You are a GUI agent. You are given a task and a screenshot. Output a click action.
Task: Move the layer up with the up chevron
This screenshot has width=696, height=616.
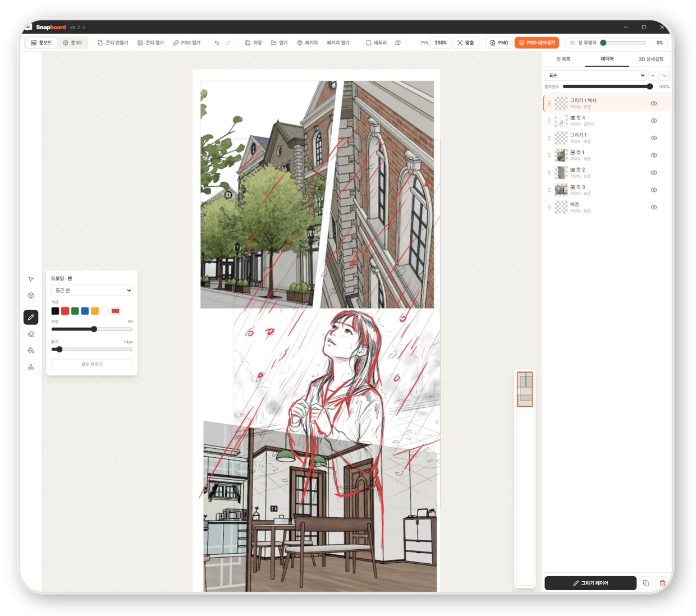tap(653, 75)
